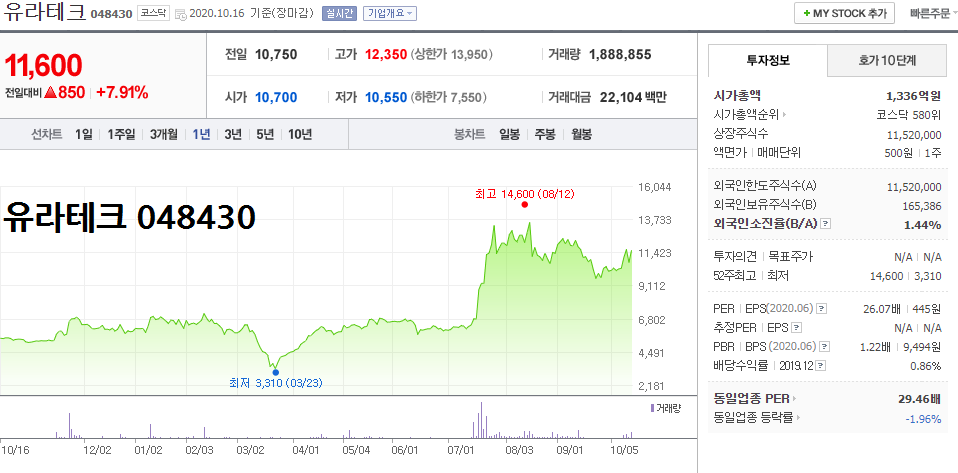Expand the 기업개요 dropdown
This screenshot has width=958, height=473.
[390, 13]
